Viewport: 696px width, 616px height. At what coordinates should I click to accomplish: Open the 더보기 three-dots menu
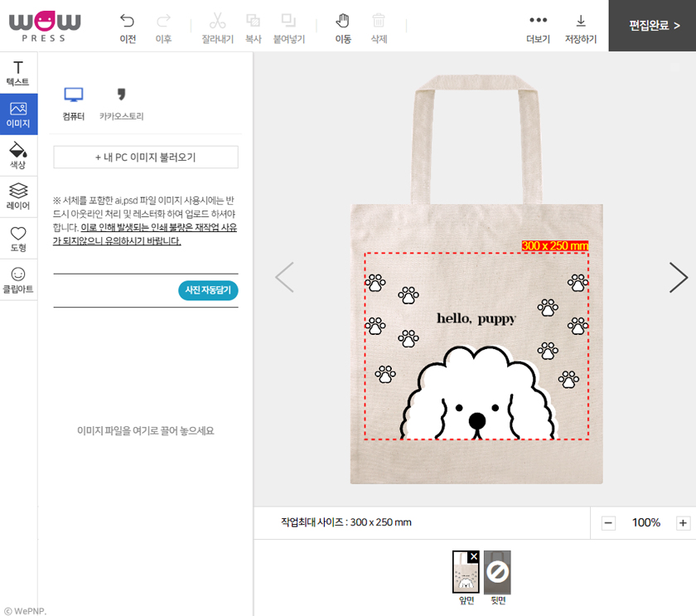[x=538, y=29]
